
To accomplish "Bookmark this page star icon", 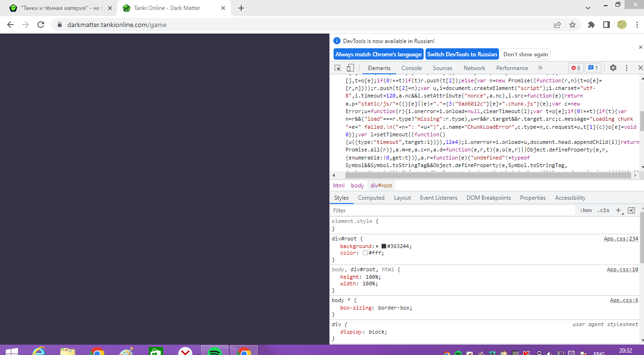I will [x=572, y=25].
